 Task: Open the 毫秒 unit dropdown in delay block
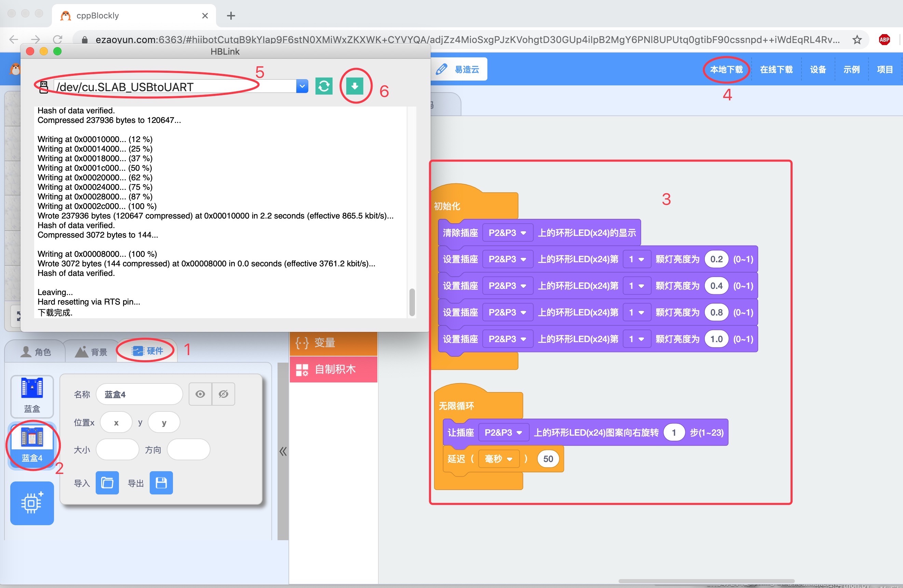click(x=499, y=459)
